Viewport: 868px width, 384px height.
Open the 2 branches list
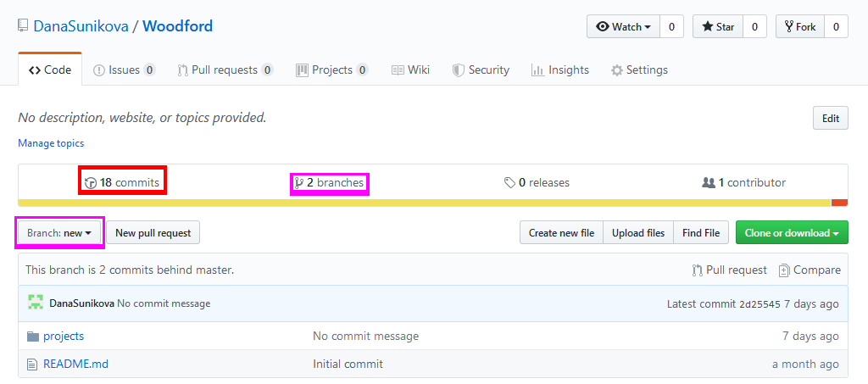[329, 182]
